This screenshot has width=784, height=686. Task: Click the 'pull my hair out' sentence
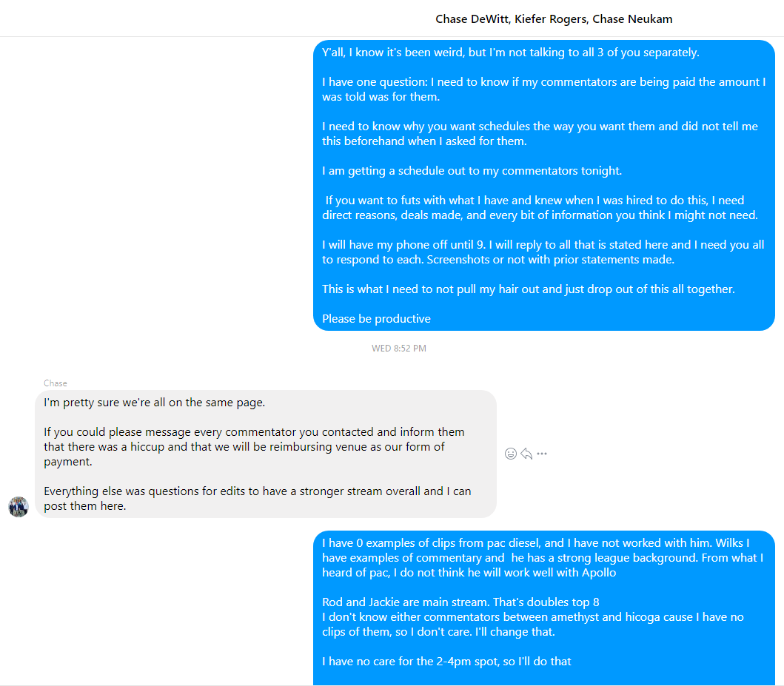529,289
